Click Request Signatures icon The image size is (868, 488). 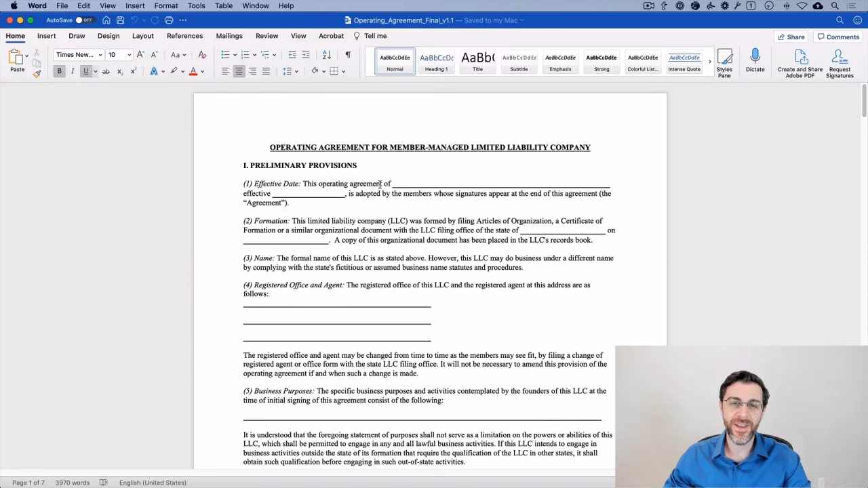[x=839, y=61]
